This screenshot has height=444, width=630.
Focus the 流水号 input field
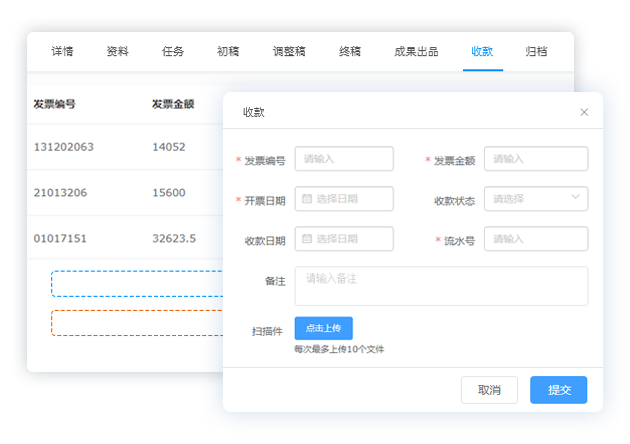[536, 239]
